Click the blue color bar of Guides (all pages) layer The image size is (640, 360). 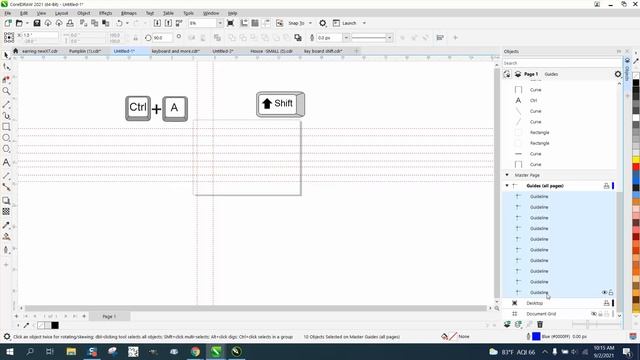point(613,186)
